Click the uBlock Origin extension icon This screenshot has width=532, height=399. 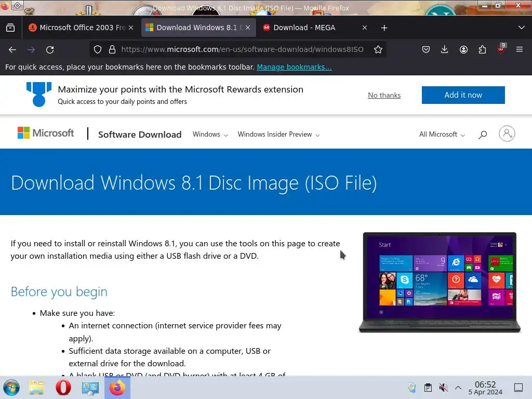click(x=501, y=49)
